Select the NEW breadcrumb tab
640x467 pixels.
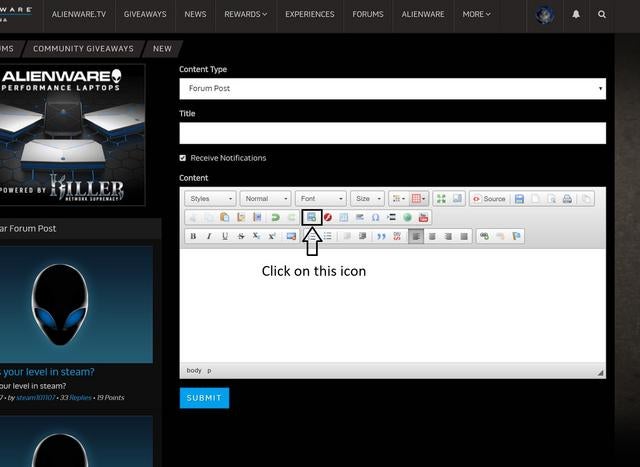pos(162,49)
